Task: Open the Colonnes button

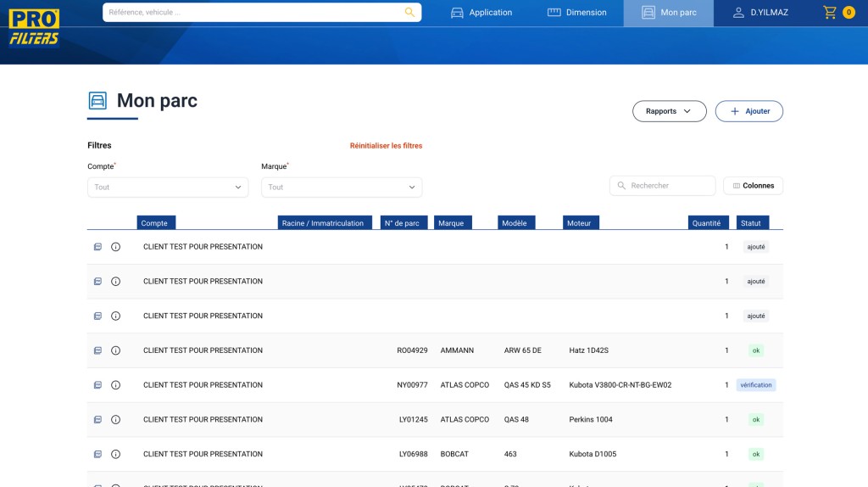Action: [x=753, y=186]
